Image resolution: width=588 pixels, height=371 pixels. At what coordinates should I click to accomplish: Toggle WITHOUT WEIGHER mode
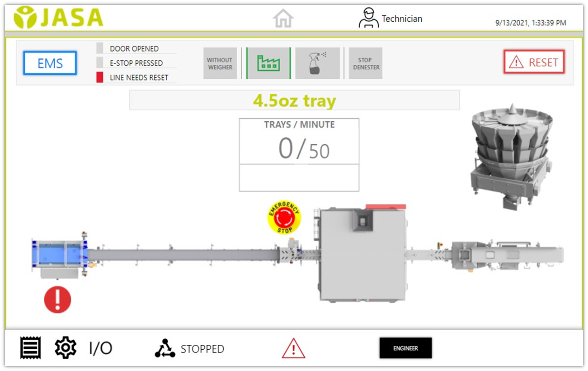[220, 63]
